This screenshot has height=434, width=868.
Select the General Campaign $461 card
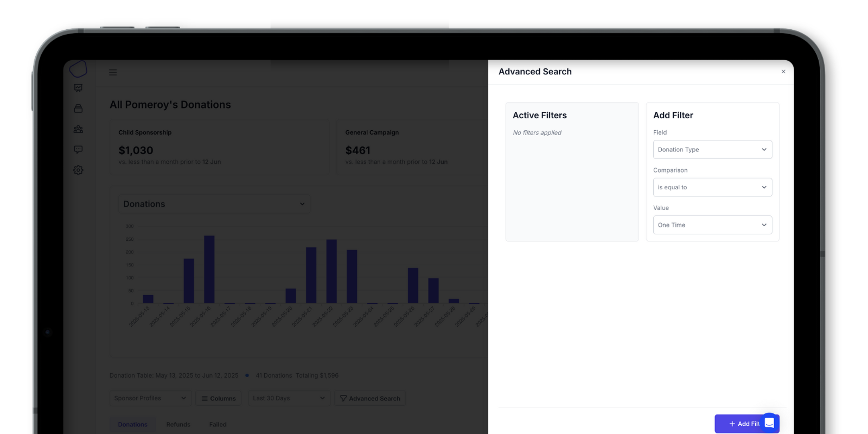[412, 147]
